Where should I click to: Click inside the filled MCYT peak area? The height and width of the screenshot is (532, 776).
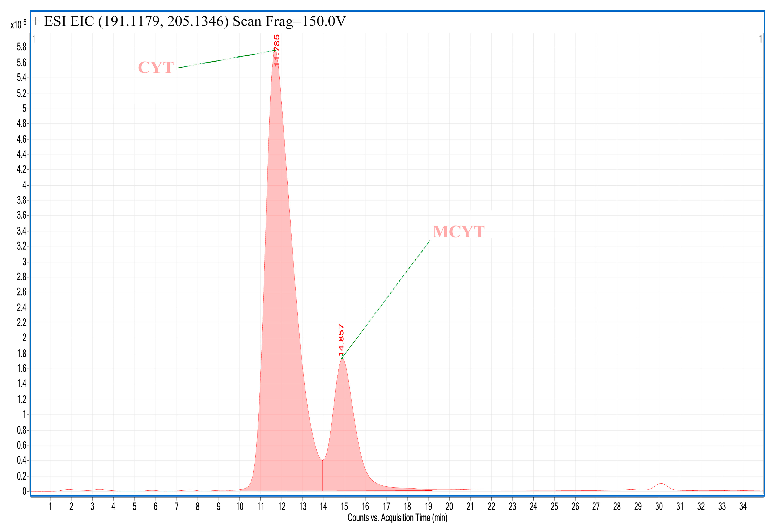344,434
